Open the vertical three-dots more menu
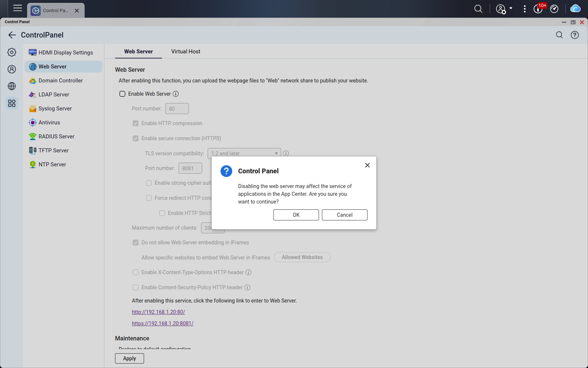This screenshot has width=588, height=368. point(524,9)
